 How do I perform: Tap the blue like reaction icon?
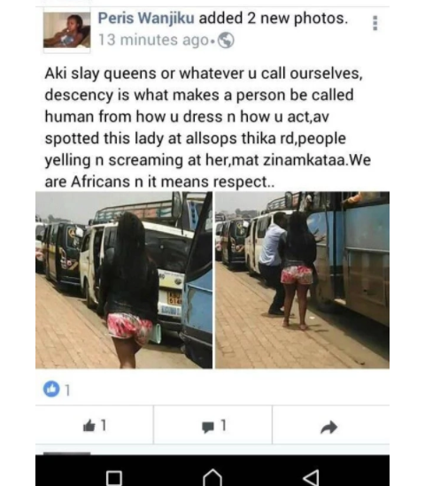pos(51,389)
